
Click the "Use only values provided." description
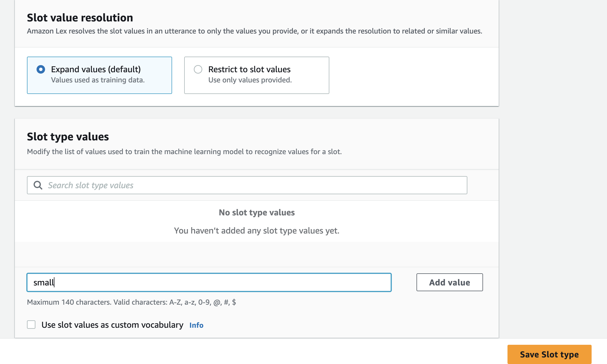(x=250, y=80)
